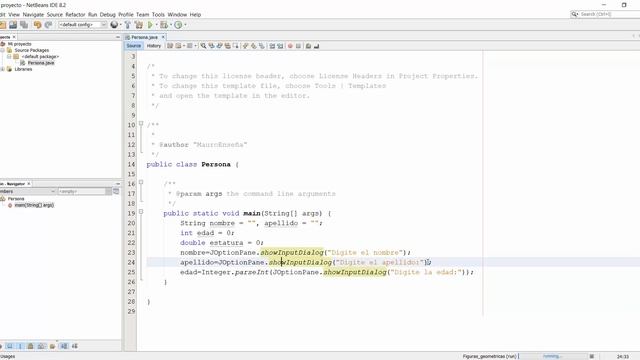The image size is (640, 360).
Task: Select Persona.java in Projects tree
Action: click(41, 63)
